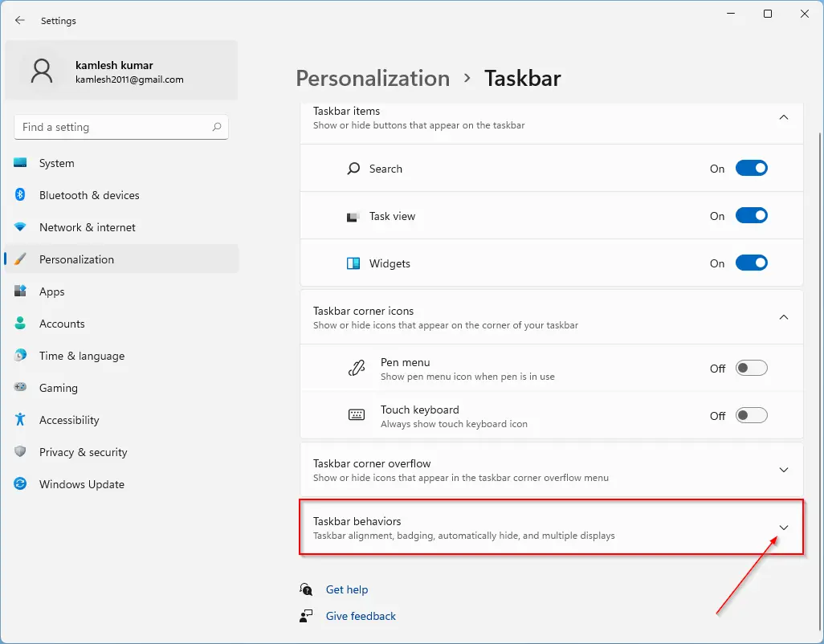Screen dimensions: 824x644
Task: Click the Give feedback icon
Action: click(306, 616)
